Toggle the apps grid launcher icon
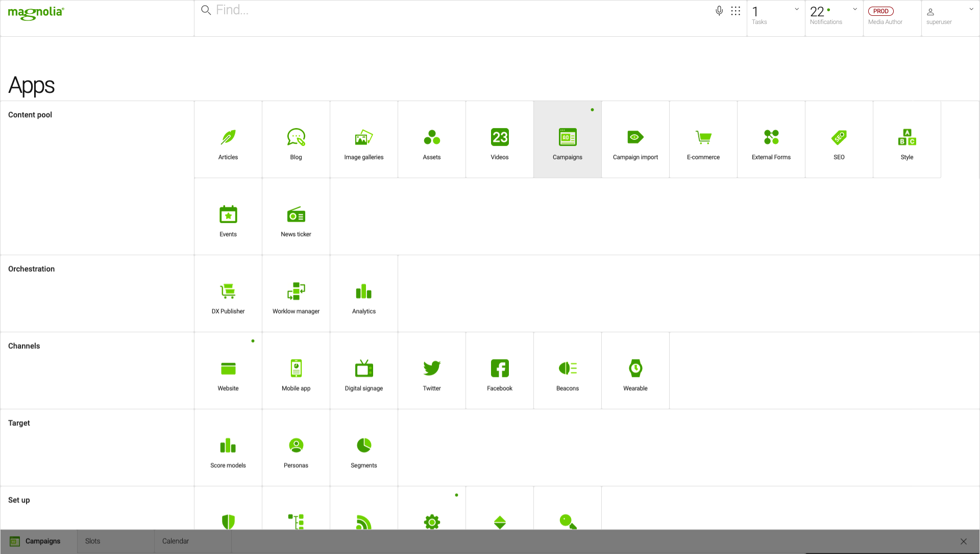This screenshot has width=980, height=554. [x=736, y=11]
